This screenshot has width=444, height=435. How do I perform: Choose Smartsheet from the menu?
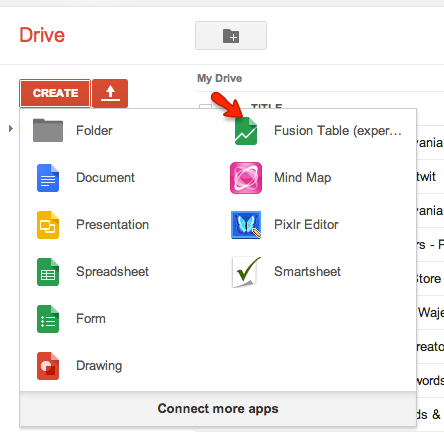[307, 272]
